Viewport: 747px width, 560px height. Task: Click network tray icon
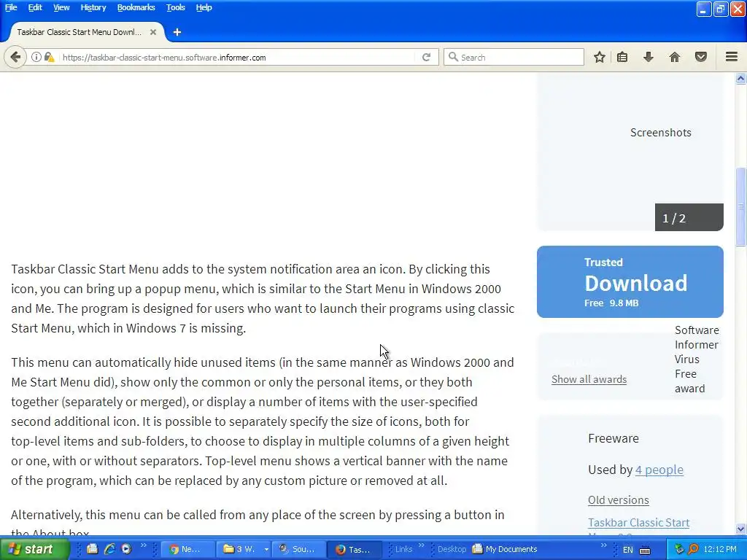click(x=680, y=549)
